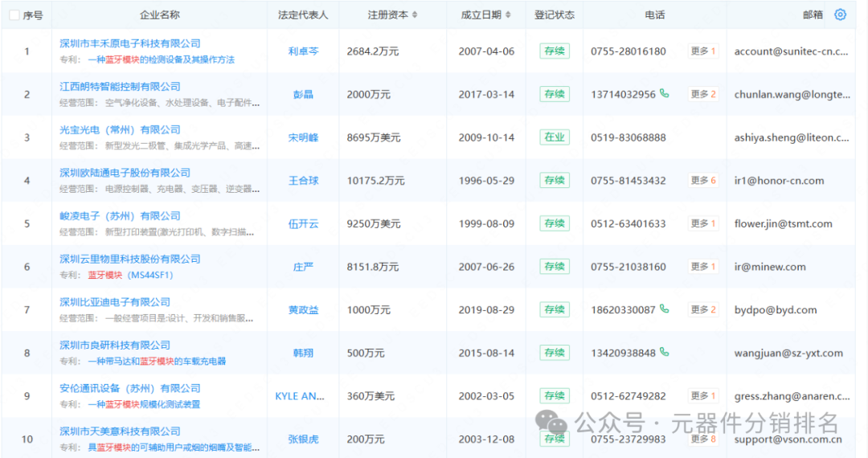Open patent 一种蓝牙模块的检测设备及其操作方法
This screenshot has height=458, width=868.
click(161, 59)
